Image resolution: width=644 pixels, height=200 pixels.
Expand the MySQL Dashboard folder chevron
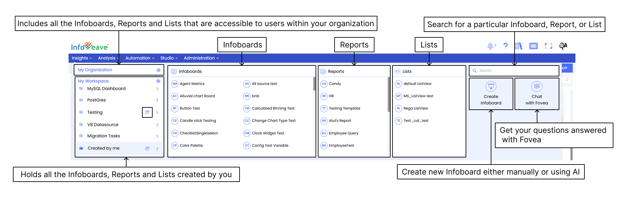(x=157, y=89)
